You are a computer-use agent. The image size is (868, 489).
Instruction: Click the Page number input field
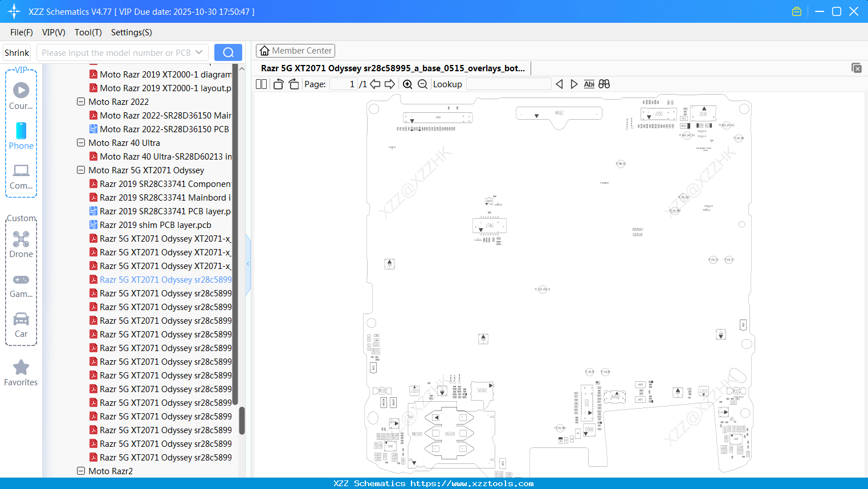tap(344, 84)
